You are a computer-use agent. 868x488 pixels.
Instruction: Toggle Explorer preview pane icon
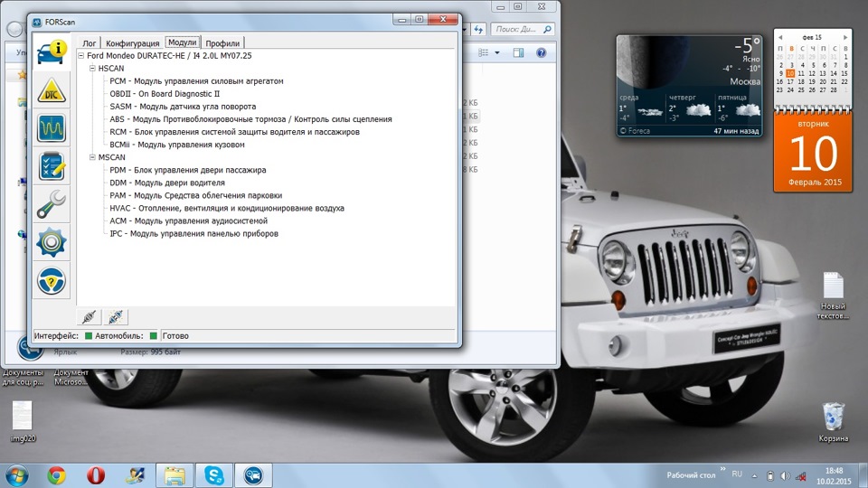tap(518, 52)
